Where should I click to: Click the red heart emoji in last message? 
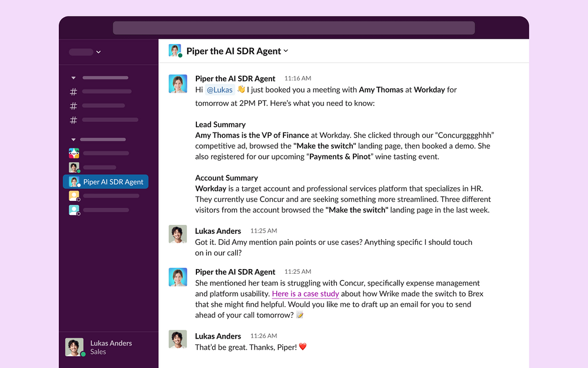tap(303, 347)
